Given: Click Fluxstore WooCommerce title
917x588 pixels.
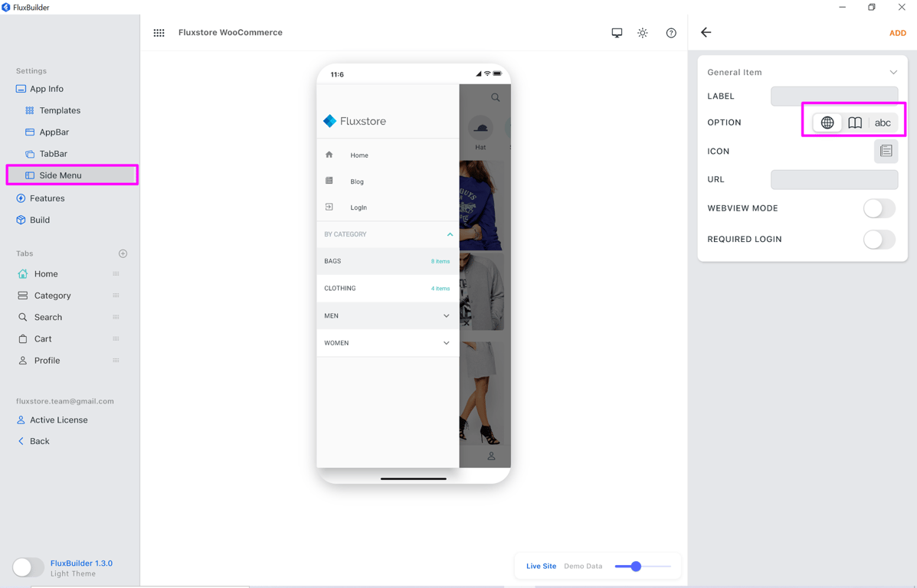Looking at the screenshot, I should [231, 33].
